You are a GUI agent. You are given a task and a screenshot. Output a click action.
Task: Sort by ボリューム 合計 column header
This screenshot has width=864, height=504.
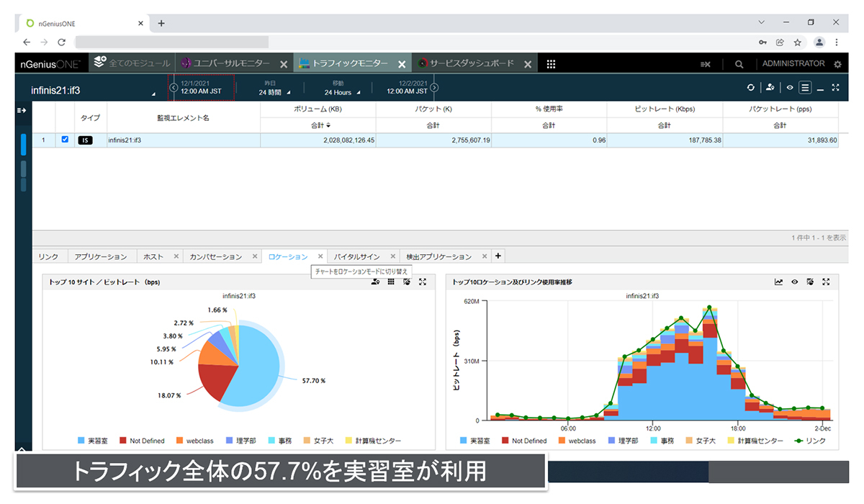(x=318, y=125)
